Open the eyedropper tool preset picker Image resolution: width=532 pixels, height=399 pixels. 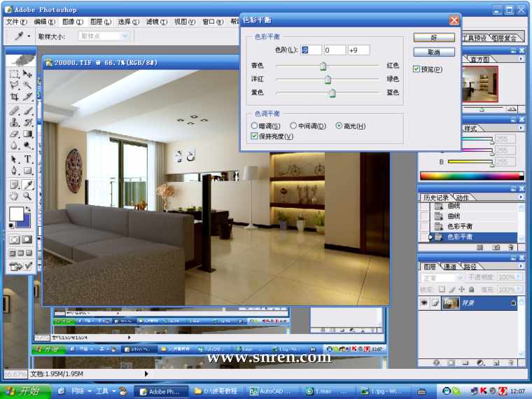[29, 36]
